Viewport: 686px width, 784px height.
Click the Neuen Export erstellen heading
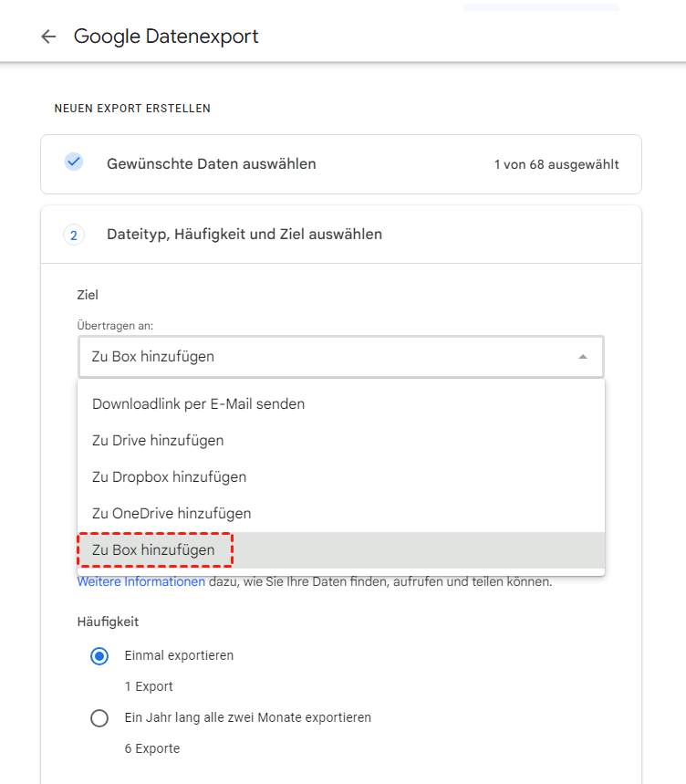click(x=132, y=109)
